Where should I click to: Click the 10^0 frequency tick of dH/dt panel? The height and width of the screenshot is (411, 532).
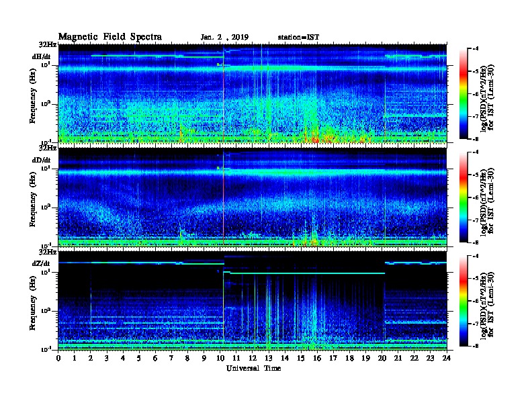point(46,104)
